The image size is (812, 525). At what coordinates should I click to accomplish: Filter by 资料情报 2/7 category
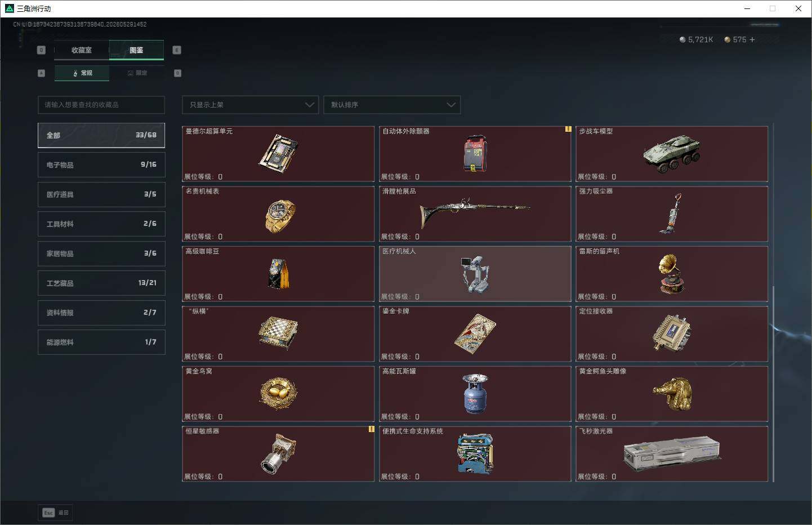click(x=101, y=313)
